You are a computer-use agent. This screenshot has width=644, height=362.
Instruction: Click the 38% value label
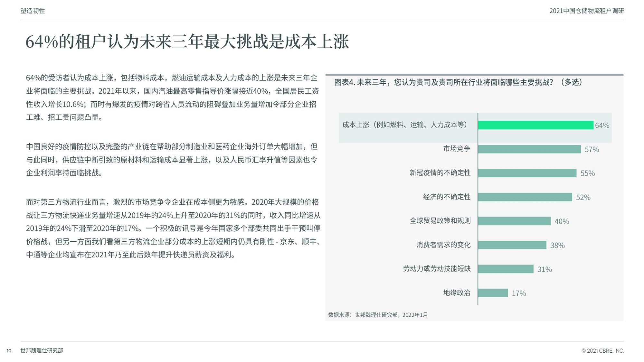[x=557, y=246]
